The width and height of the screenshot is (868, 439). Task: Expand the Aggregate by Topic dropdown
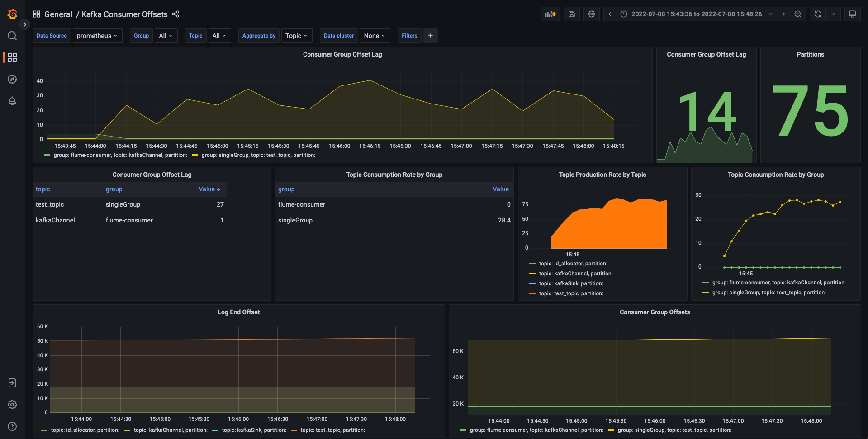[x=296, y=36]
